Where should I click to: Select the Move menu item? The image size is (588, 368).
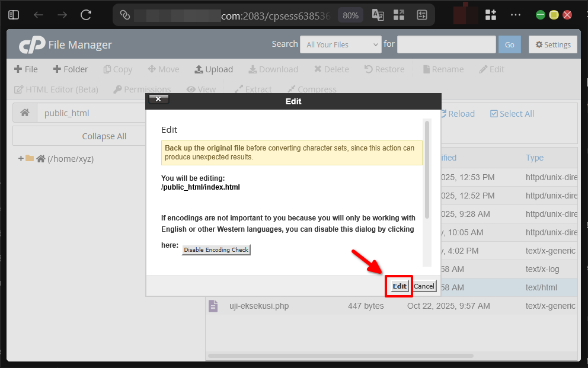coord(164,69)
